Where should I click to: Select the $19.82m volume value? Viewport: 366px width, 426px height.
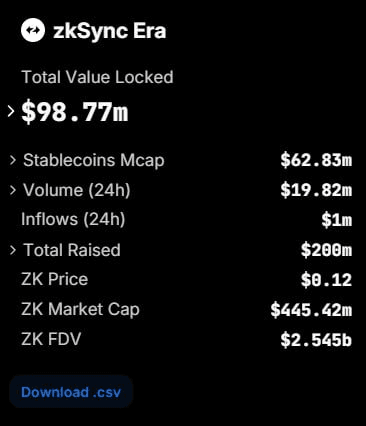pos(316,190)
